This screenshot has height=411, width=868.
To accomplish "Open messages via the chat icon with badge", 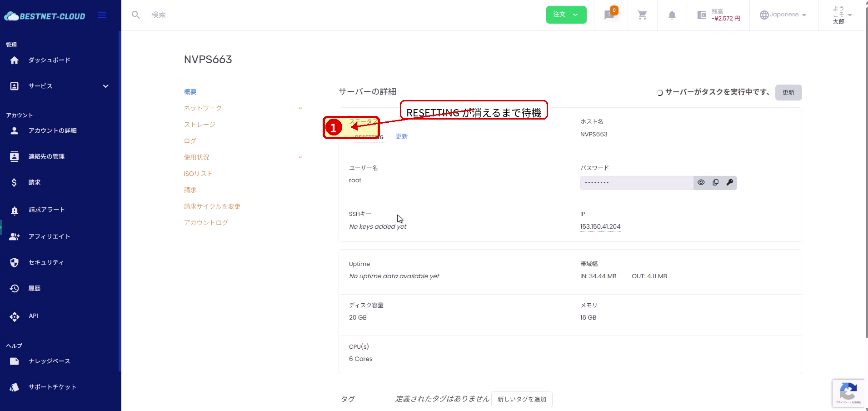I will (x=608, y=15).
